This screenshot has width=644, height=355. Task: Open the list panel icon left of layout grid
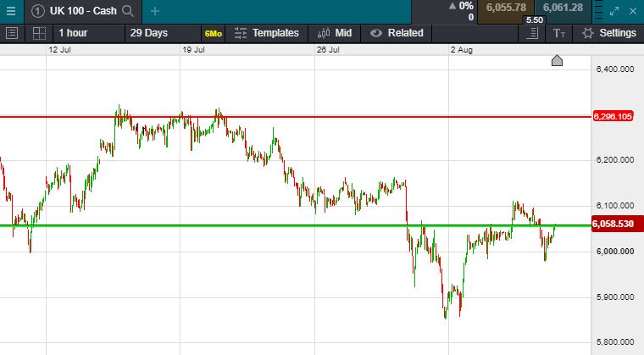point(12,33)
